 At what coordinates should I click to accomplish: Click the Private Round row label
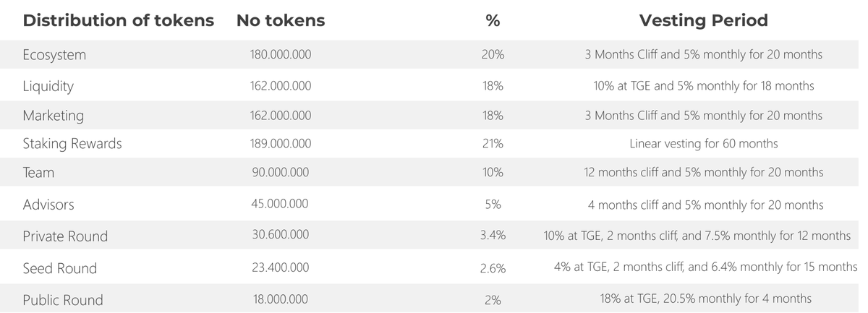[65, 236]
